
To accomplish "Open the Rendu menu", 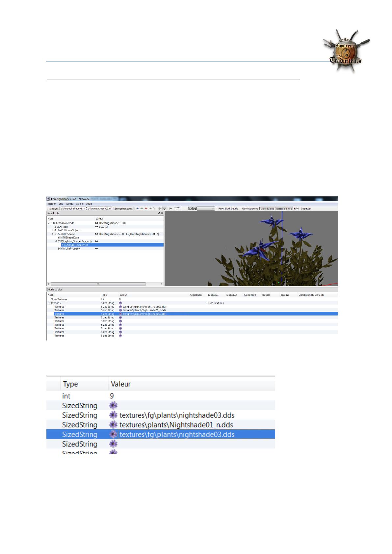I will pyautogui.click(x=69, y=204).
